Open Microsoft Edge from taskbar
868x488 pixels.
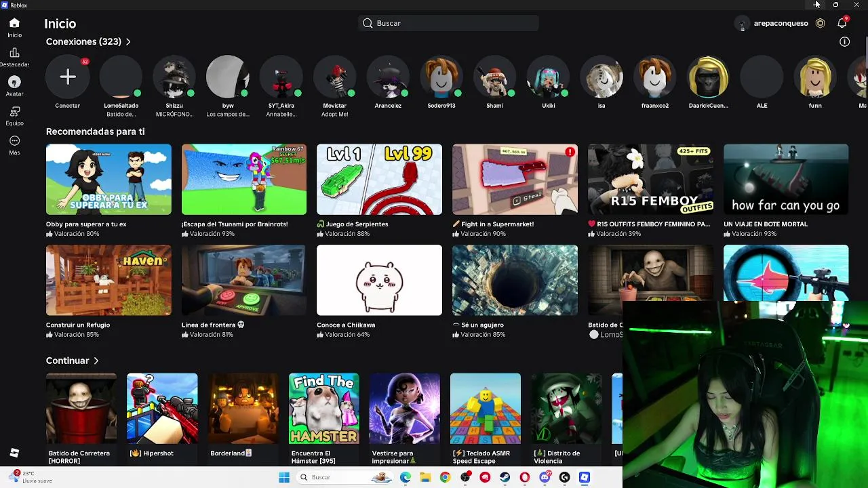(x=406, y=477)
